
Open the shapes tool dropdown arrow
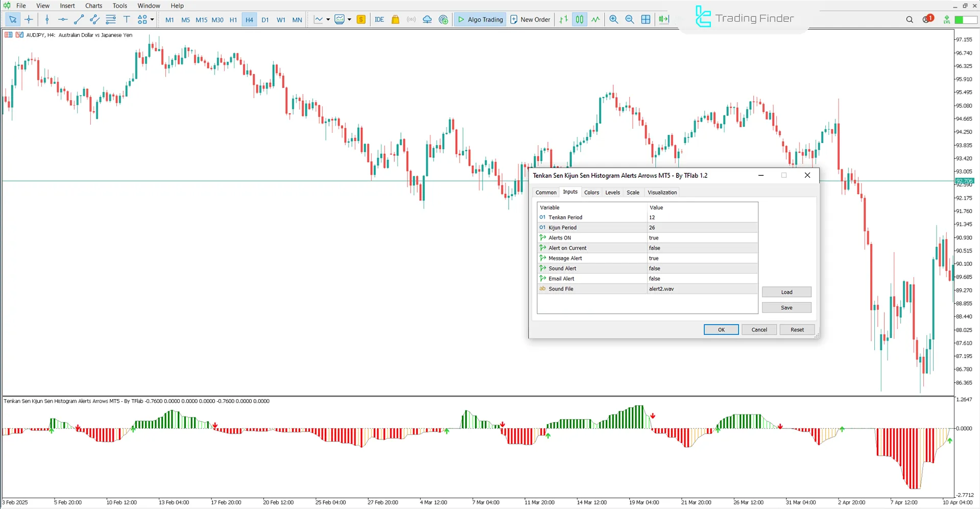(x=152, y=19)
